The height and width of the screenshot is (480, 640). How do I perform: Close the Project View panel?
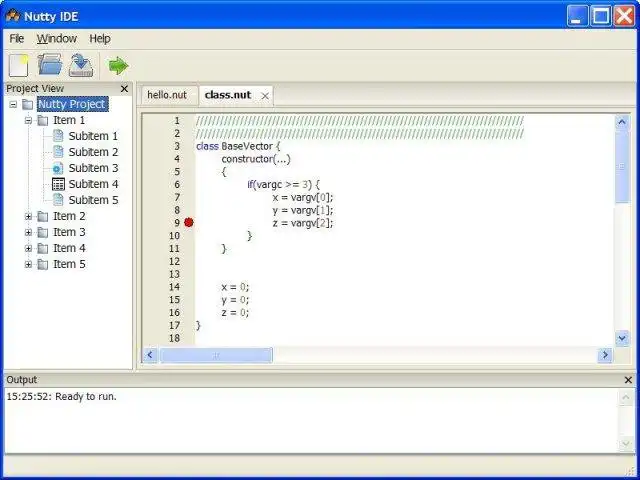(x=124, y=89)
